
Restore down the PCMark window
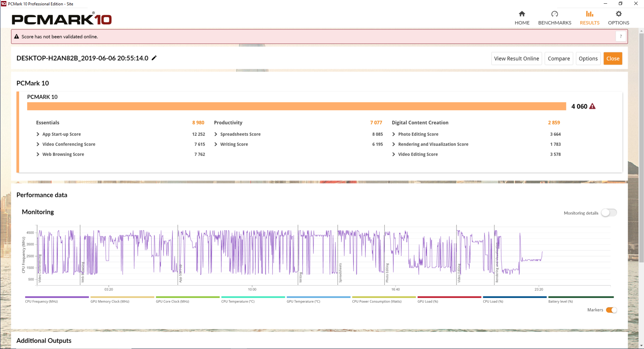pyautogui.click(x=621, y=4)
